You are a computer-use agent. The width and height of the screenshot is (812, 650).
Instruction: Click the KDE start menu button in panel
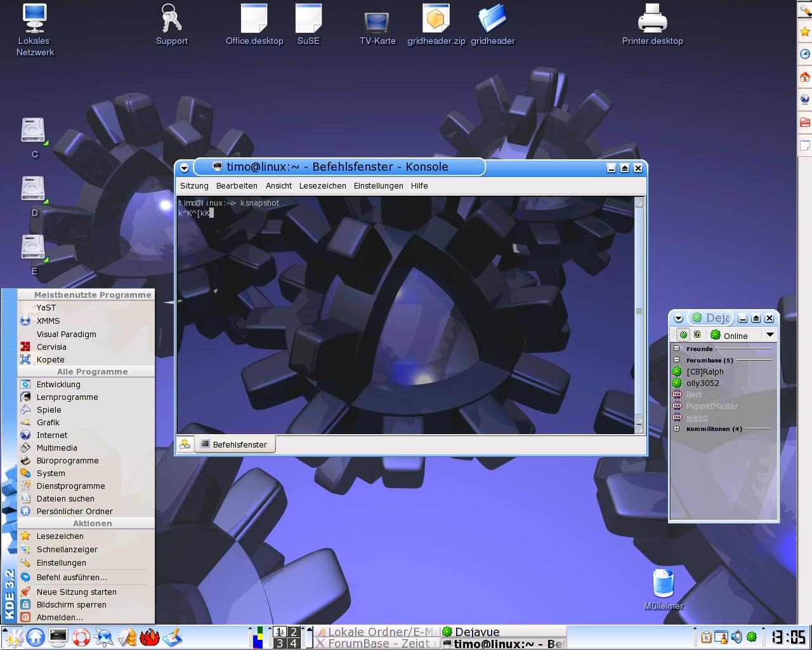(13, 637)
